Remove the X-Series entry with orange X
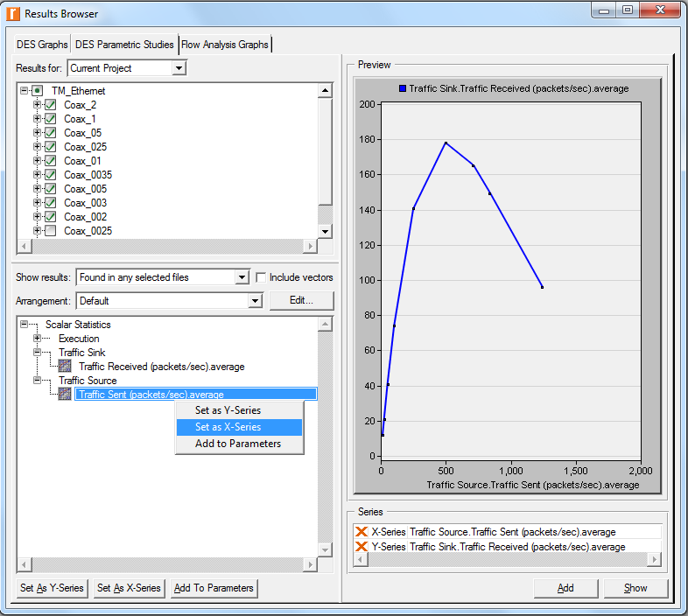The image size is (688, 616). click(362, 532)
